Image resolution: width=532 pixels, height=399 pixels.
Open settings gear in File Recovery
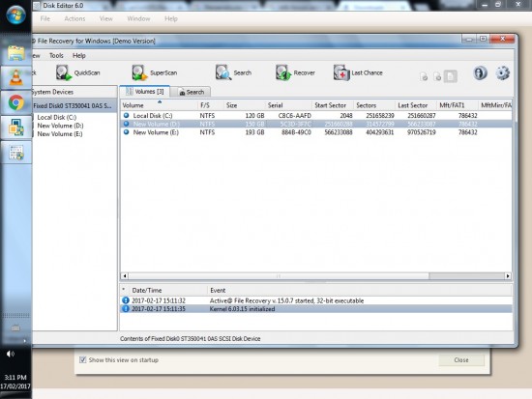[502, 72]
